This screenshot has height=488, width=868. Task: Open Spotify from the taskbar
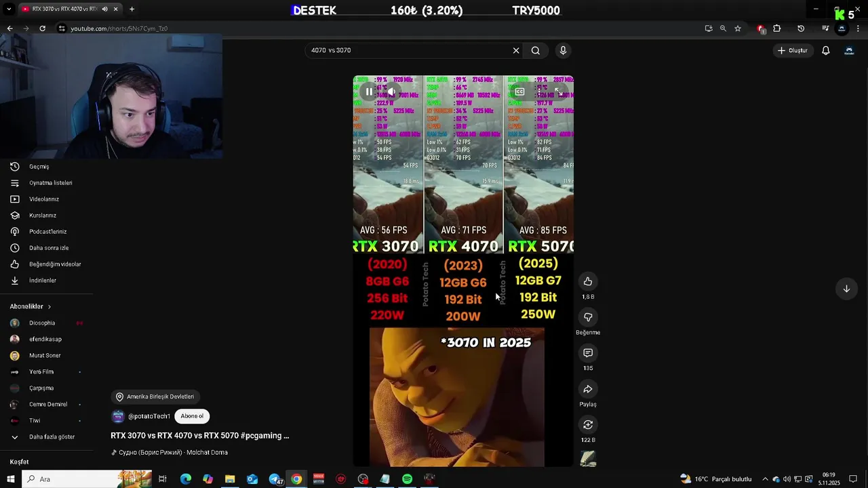(x=407, y=479)
